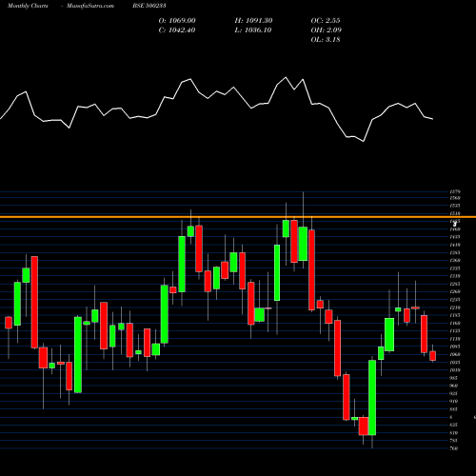Click the 1460 price axis label
This screenshot has width=476, height=476.
pyautogui.click(x=455, y=229)
